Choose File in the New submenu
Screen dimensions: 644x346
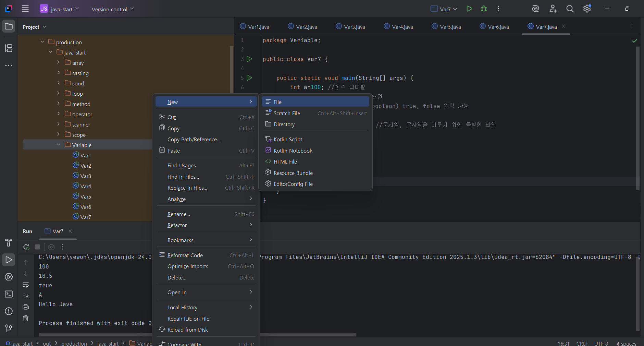click(x=315, y=102)
